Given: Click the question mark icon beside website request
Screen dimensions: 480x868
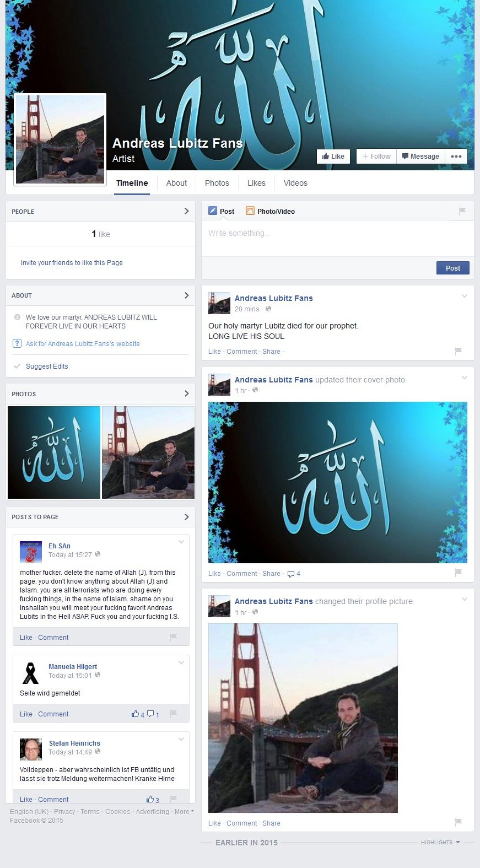Looking at the screenshot, I should point(17,344).
